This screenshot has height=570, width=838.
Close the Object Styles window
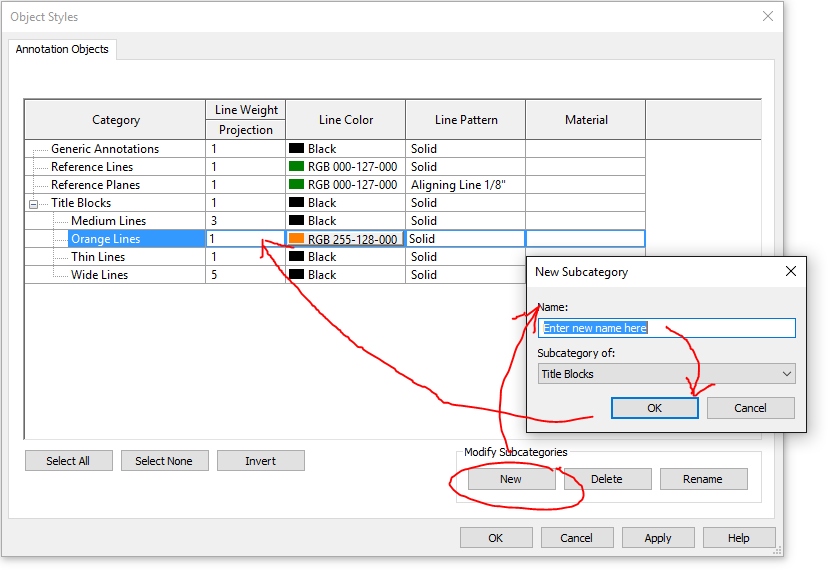pyautogui.click(x=768, y=17)
